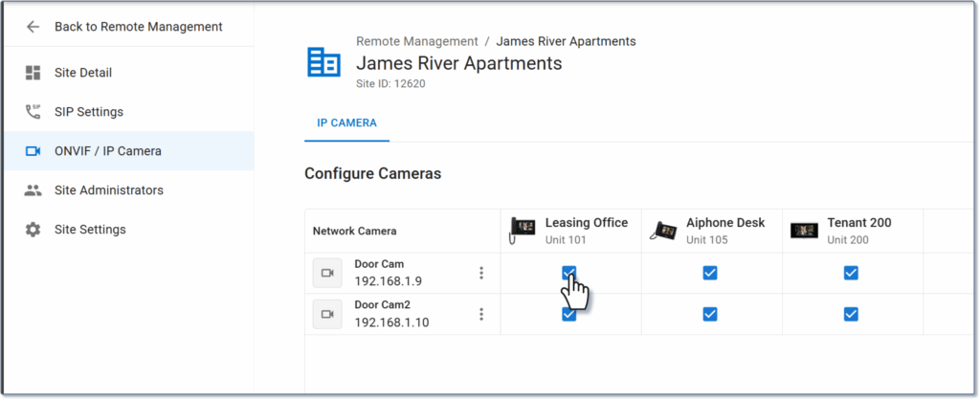Open the Door Cam three-dot options menu
980x400 pixels.
pos(481,273)
